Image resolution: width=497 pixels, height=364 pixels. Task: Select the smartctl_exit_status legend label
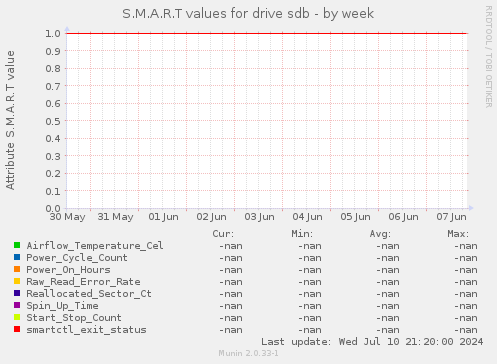pos(86,330)
